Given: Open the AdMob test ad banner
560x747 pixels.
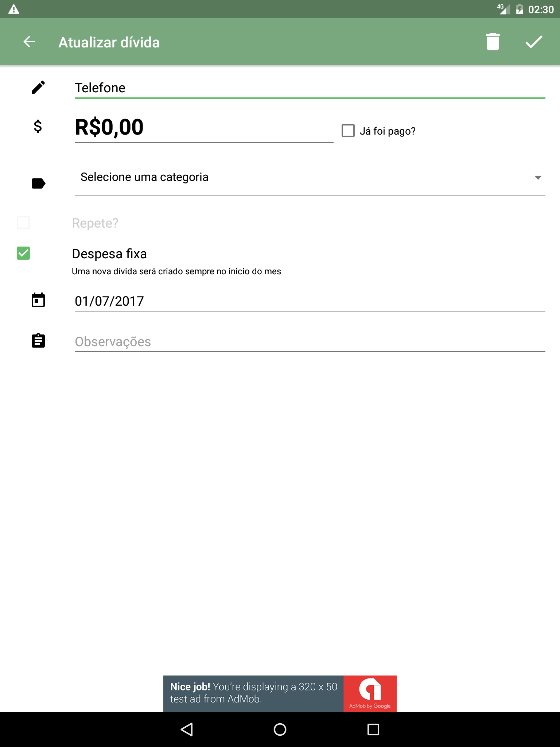Looking at the screenshot, I should click(x=280, y=693).
